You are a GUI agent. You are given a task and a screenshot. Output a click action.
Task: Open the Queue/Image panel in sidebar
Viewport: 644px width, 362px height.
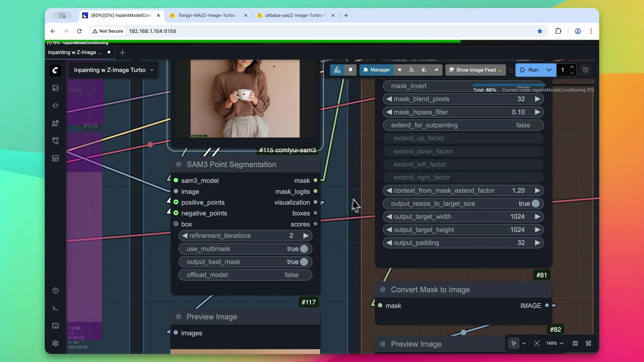(x=55, y=88)
